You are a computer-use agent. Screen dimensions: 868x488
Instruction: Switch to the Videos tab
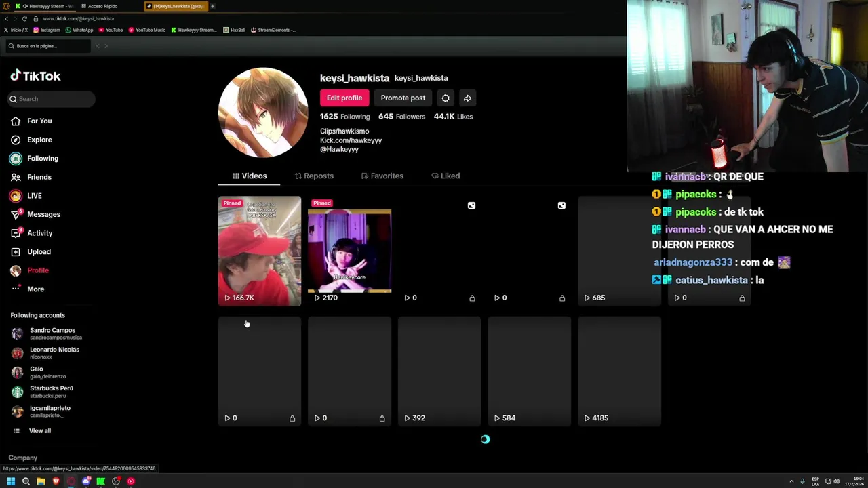250,176
